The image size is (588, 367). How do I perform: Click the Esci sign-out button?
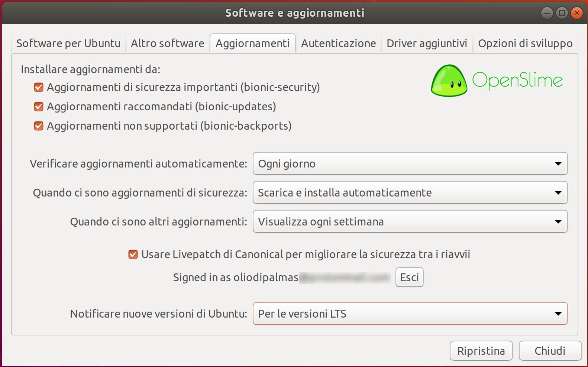pos(409,277)
